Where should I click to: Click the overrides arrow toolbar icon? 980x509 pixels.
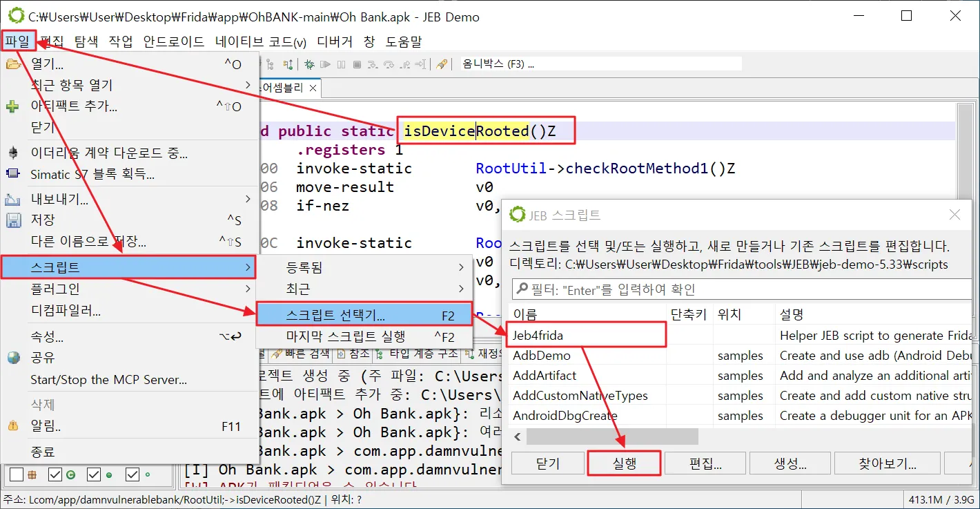coord(288,64)
